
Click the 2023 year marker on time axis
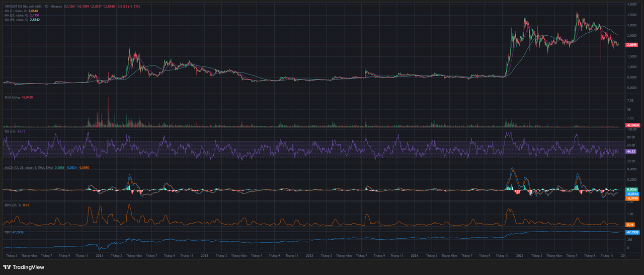[x=309, y=256]
